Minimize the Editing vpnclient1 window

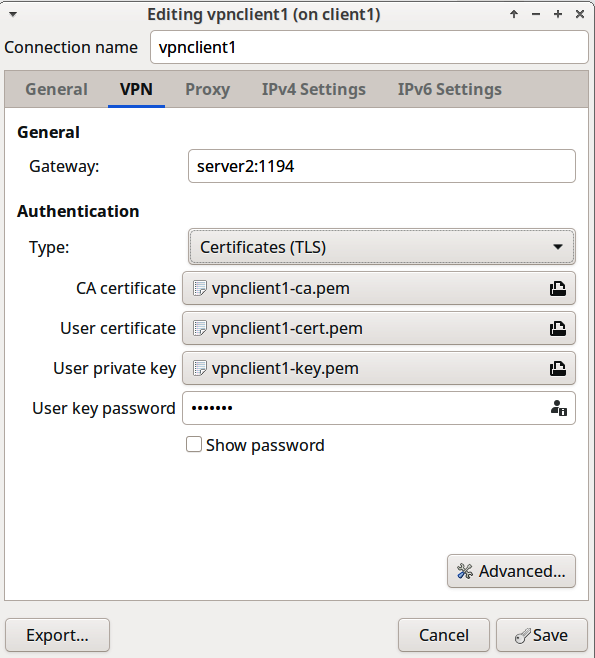click(536, 14)
